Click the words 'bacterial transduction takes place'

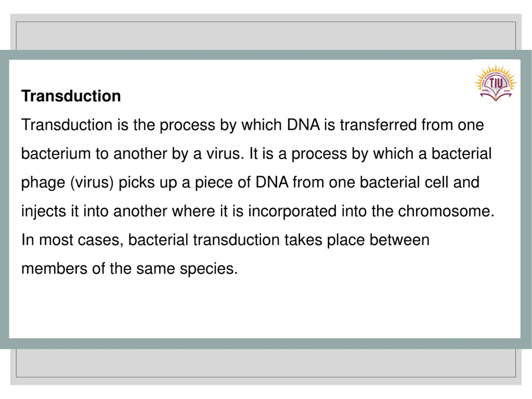pos(246,240)
